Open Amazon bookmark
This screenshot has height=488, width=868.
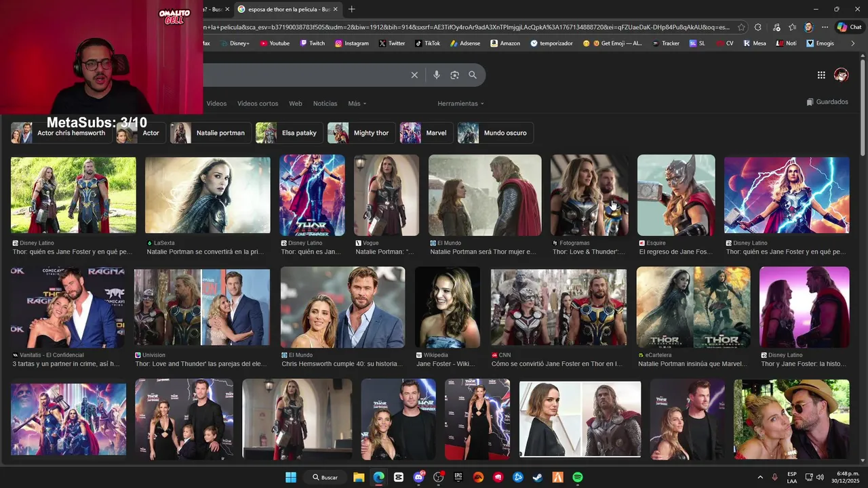(505, 43)
